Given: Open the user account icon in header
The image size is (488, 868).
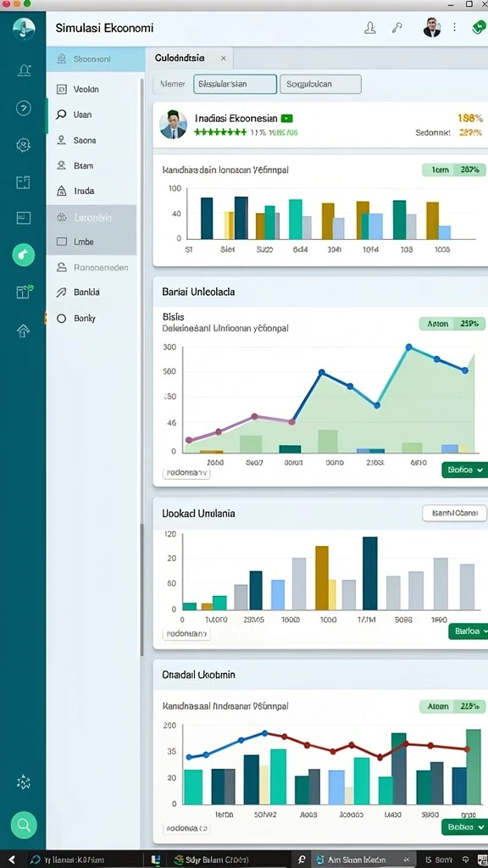Looking at the screenshot, I should point(370,28).
